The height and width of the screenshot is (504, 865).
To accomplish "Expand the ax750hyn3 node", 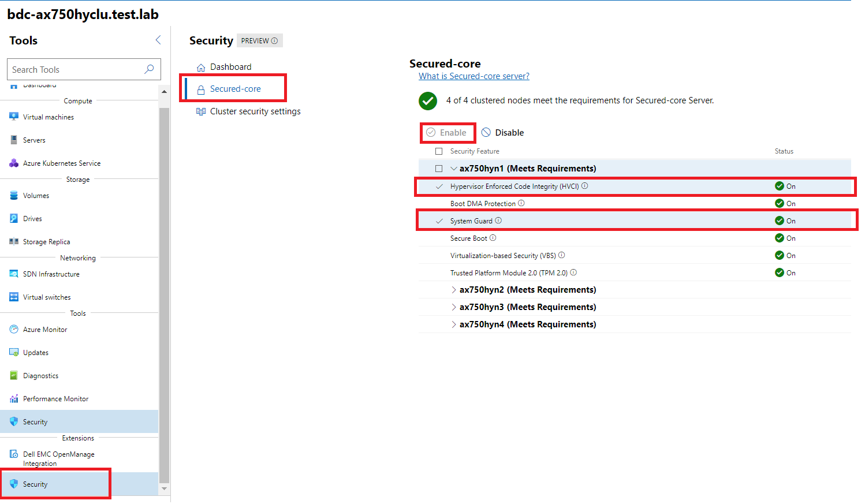I will (454, 307).
